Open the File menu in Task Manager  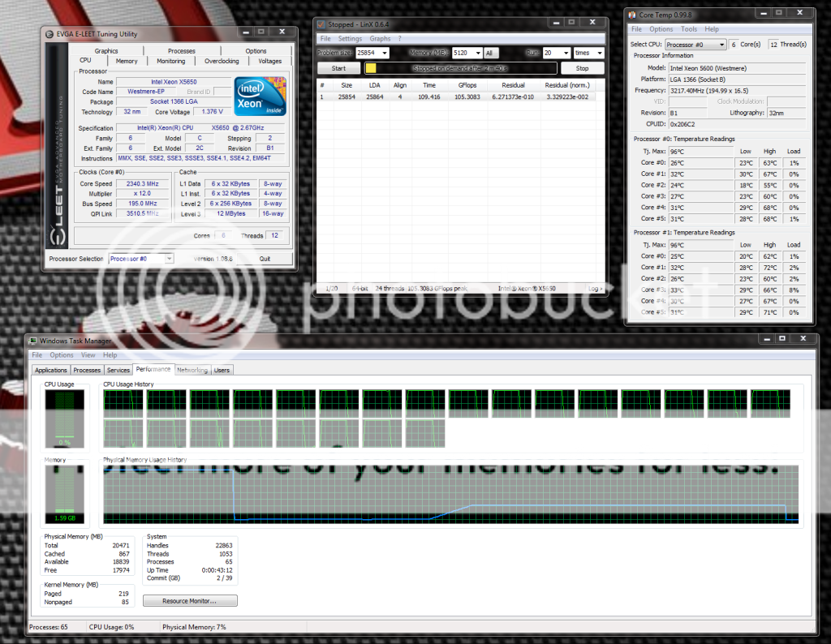[37, 354]
